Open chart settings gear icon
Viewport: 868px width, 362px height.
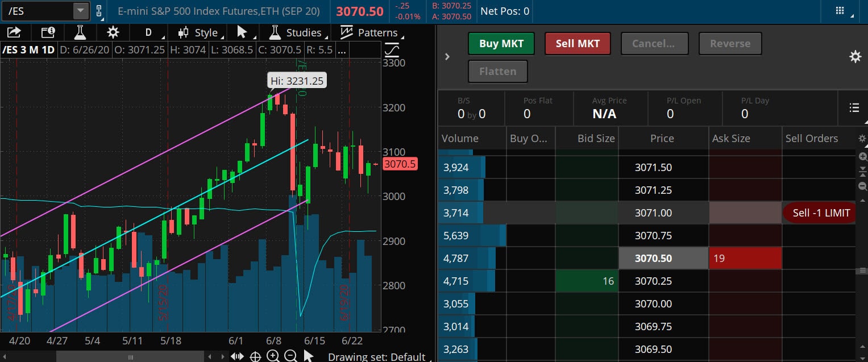coord(113,32)
